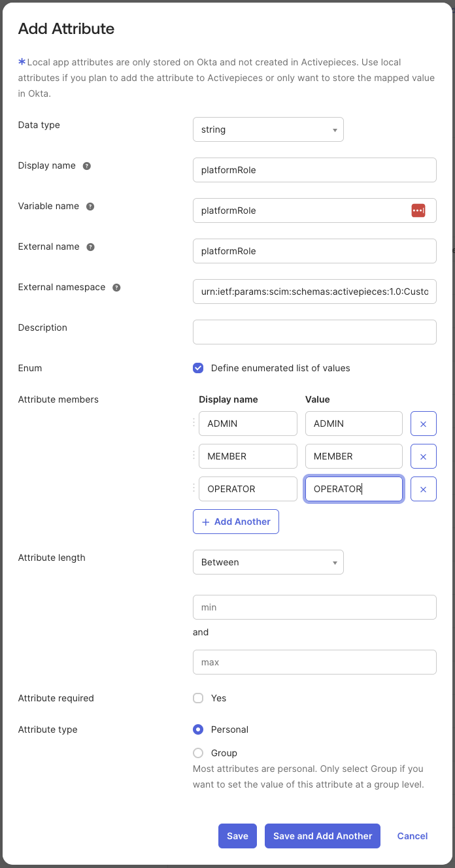
Task: Click the help icon next to Display name
Action: pos(87,165)
